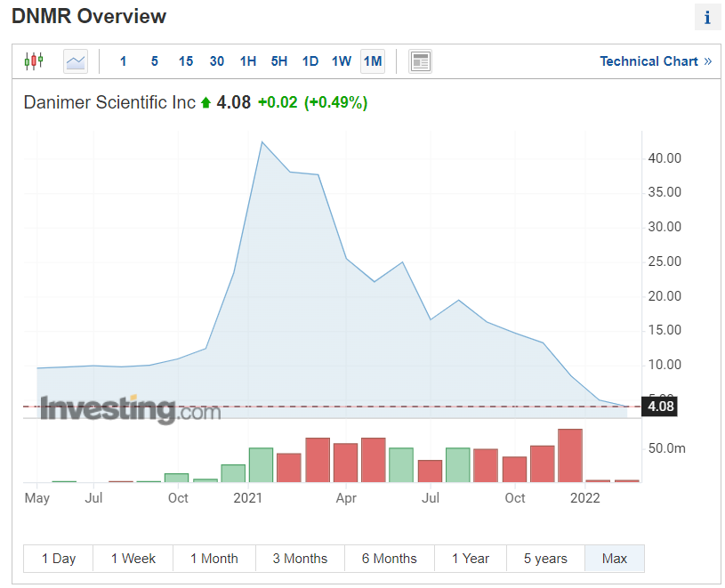Click the chart peak near 2021
Viewport: 725px width, 588px height.
coord(262,142)
